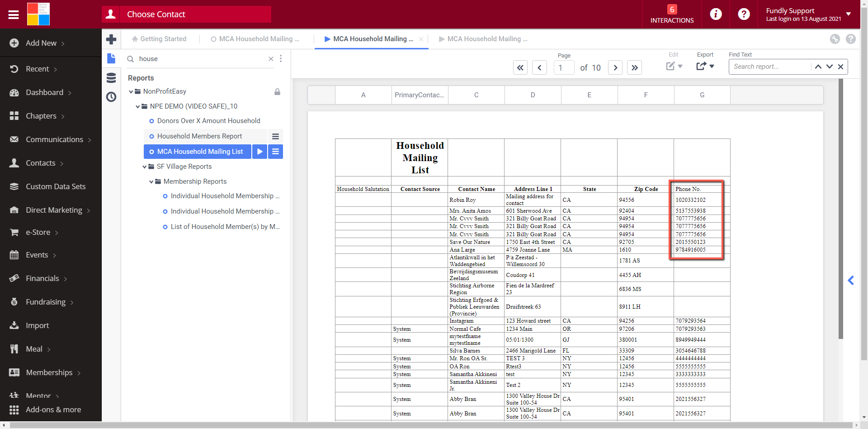Screen dimensions: 868x429
Task: Collapse the NPE DEMO (VIDEO SAFE)_10 folder
Action: coord(138,106)
